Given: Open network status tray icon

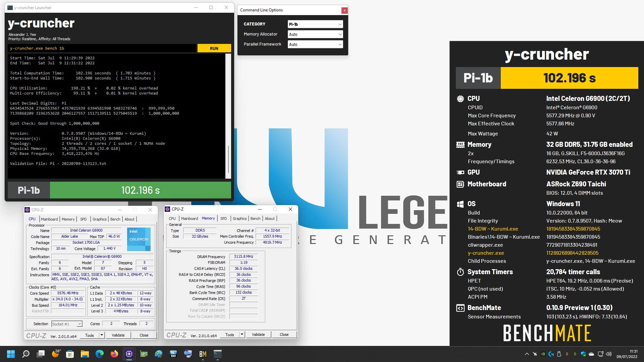Looking at the screenshot, I should pos(600,354).
